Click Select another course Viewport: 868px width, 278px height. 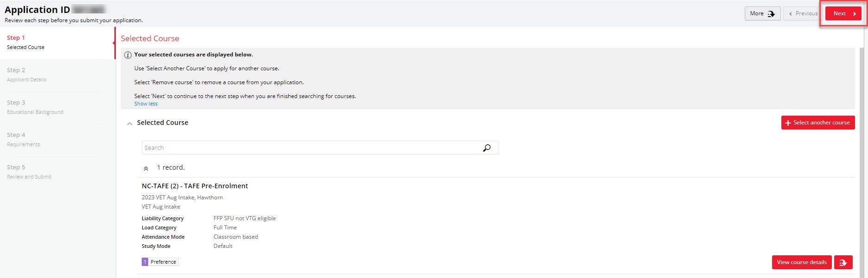coord(818,123)
